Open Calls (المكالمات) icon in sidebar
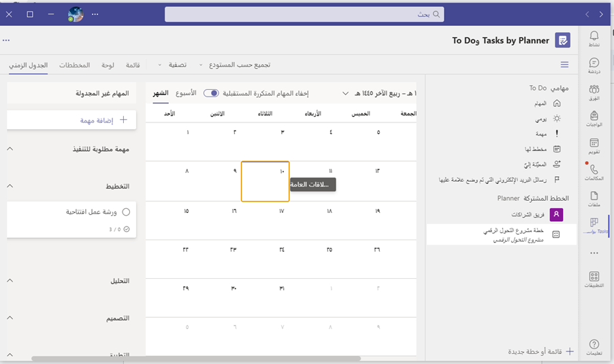 tap(594, 172)
